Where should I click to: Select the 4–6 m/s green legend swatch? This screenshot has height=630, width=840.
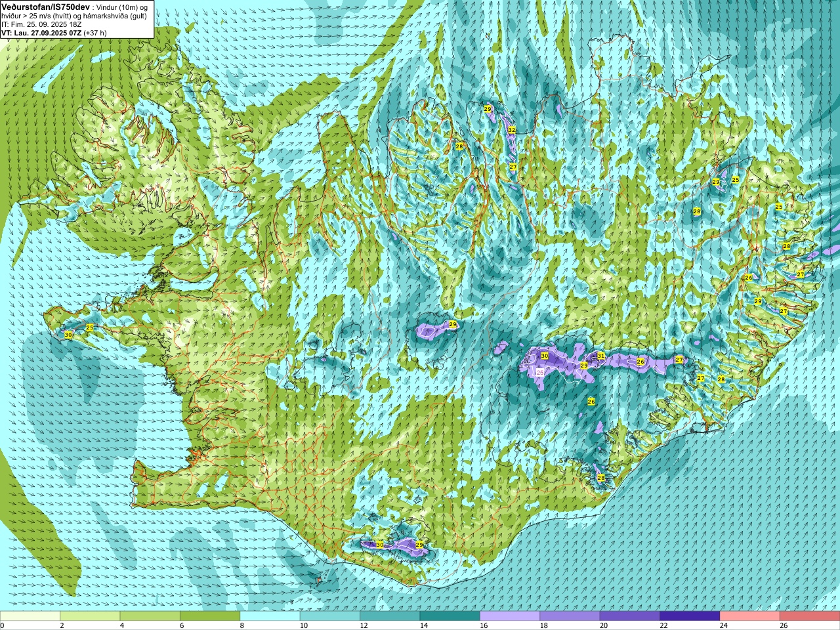[150, 616]
